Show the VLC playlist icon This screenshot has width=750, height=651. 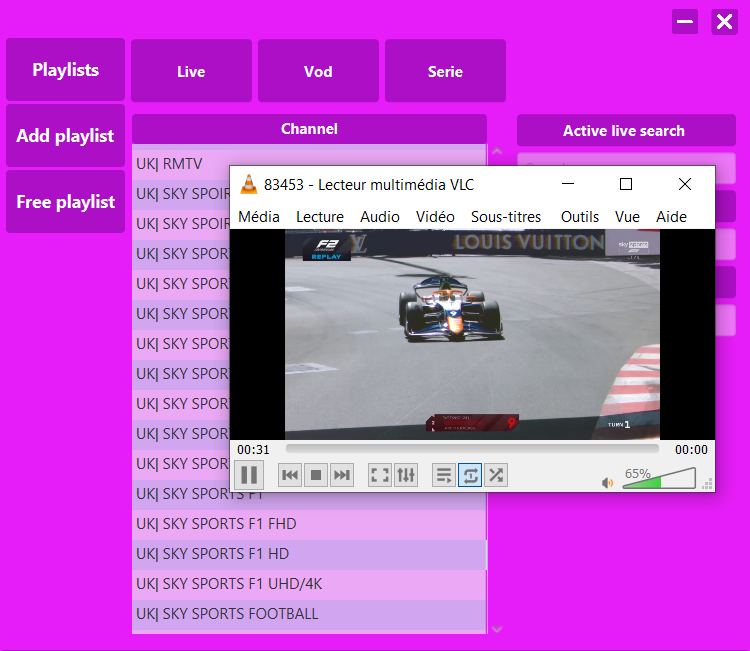(444, 475)
